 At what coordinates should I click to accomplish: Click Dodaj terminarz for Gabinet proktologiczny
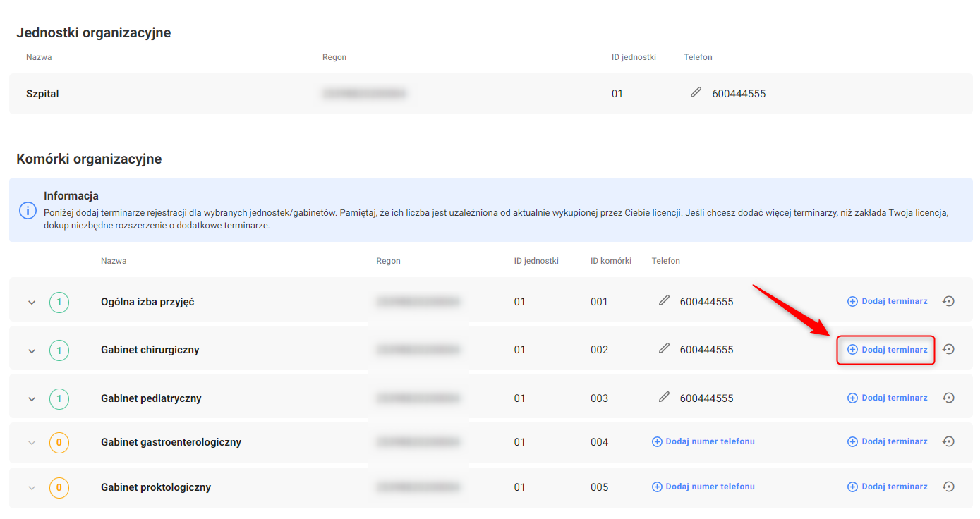[887, 487]
